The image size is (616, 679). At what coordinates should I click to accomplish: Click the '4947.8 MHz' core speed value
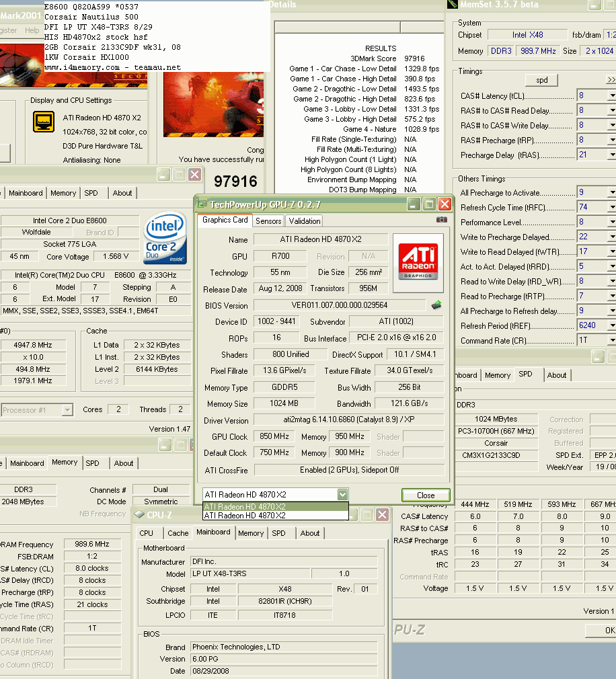[x=33, y=345]
